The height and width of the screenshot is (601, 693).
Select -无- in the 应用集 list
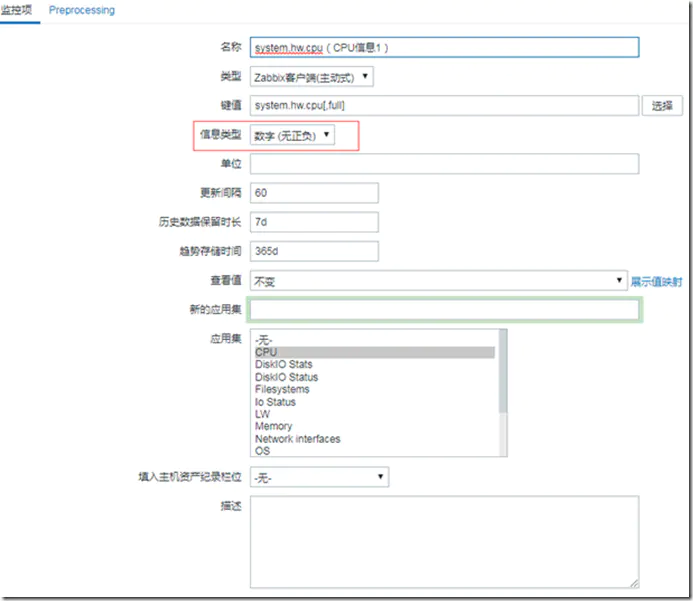[375, 340]
